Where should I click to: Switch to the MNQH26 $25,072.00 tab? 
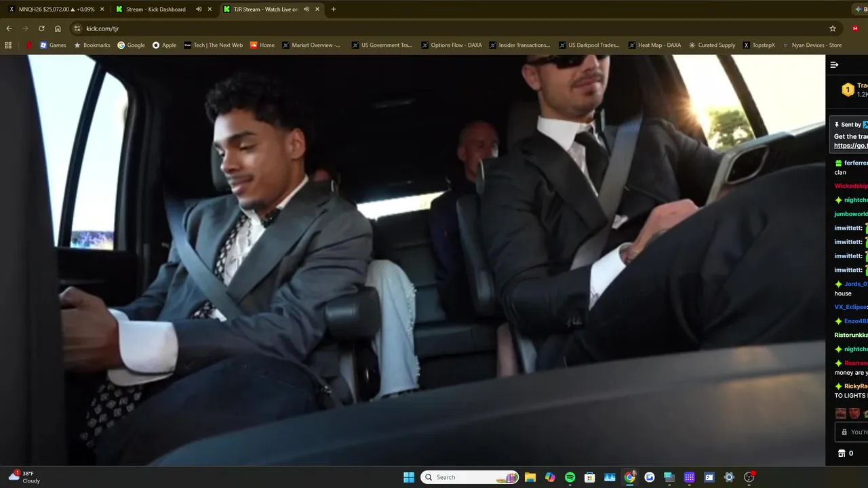(x=57, y=9)
